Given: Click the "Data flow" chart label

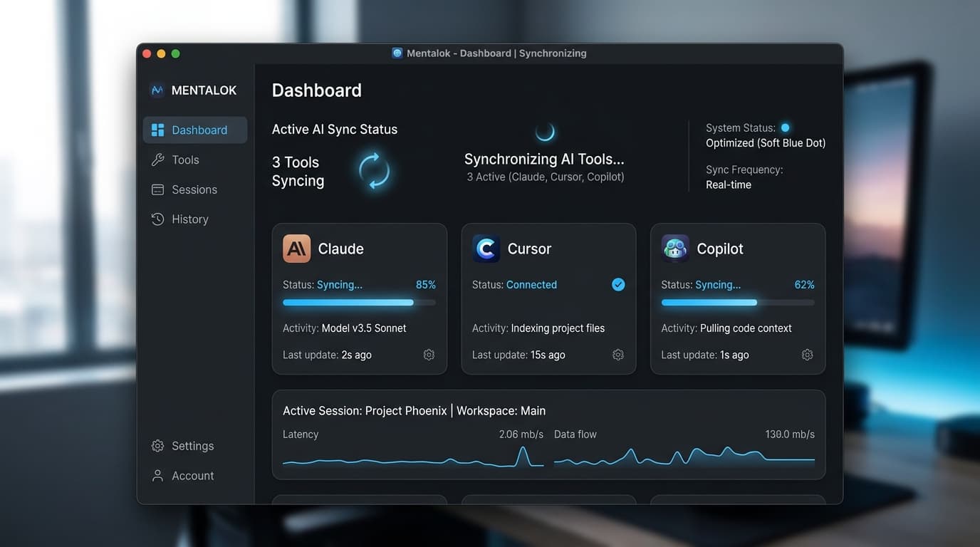Looking at the screenshot, I should (x=575, y=434).
